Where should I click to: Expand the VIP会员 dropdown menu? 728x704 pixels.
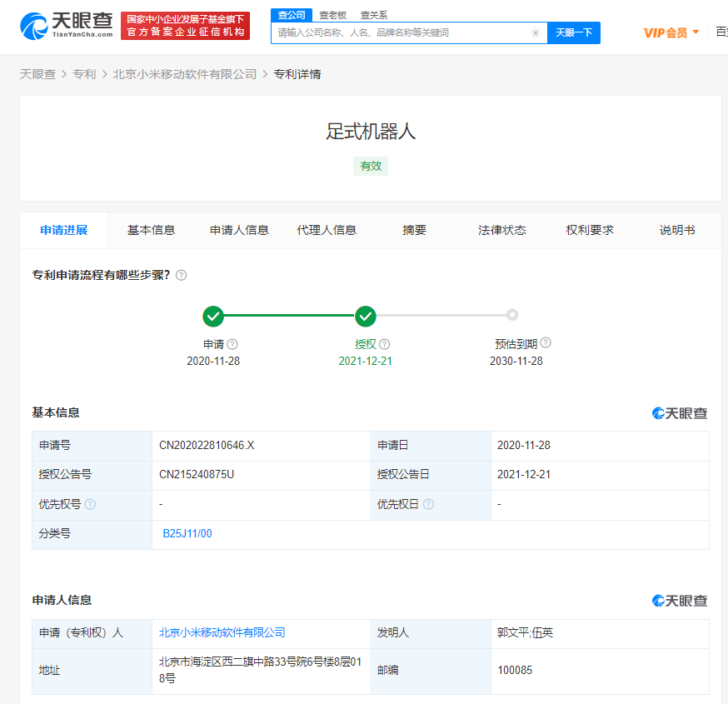tap(671, 32)
